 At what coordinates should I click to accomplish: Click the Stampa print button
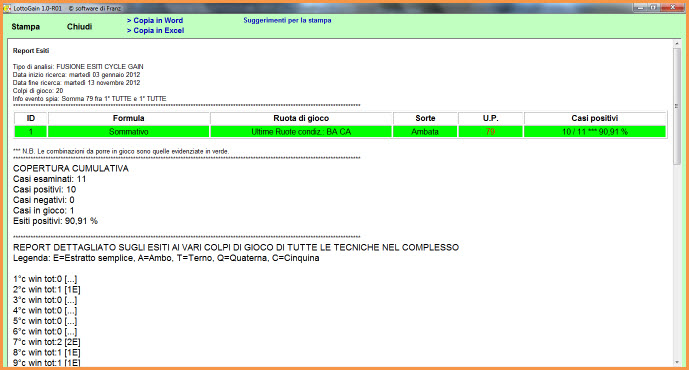25,27
